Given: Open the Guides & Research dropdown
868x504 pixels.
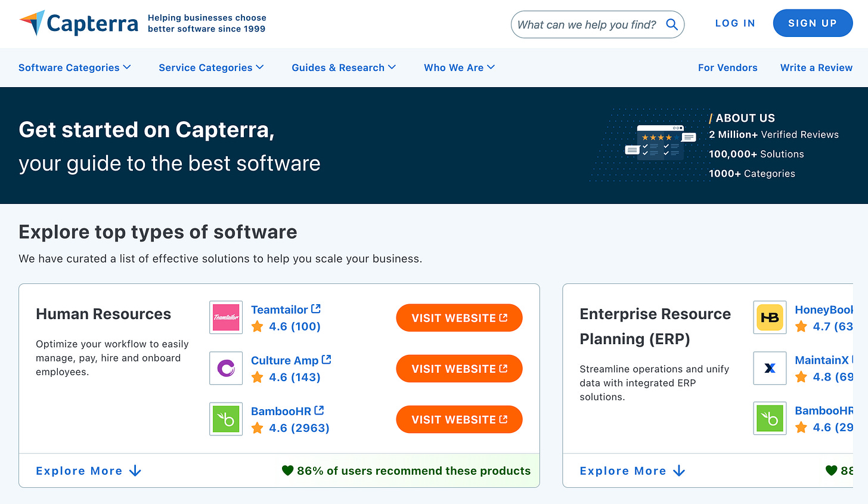Looking at the screenshot, I should pos(343,67).
